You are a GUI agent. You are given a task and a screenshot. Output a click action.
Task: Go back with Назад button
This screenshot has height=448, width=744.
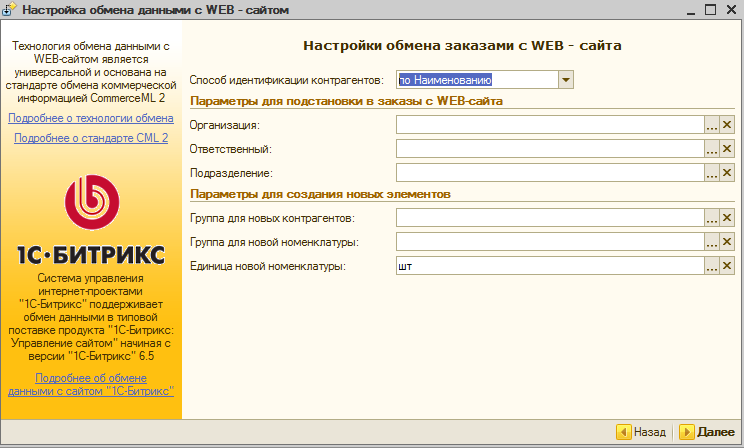click(x=642, y=432)
